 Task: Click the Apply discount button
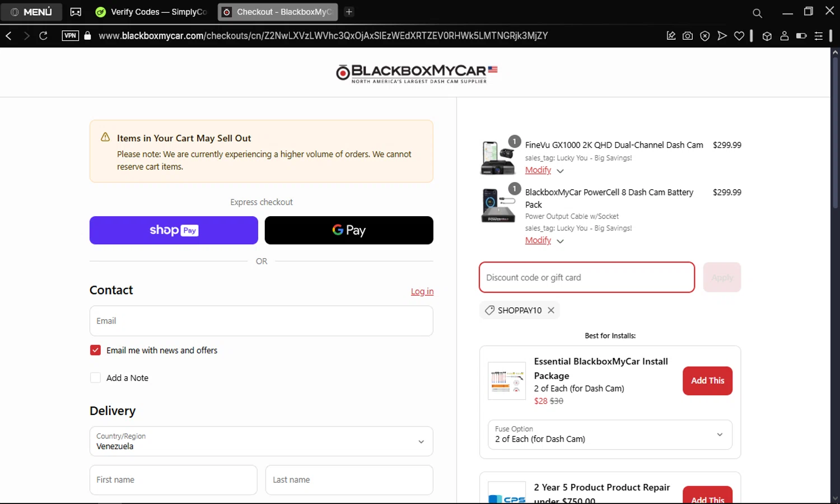722,277
